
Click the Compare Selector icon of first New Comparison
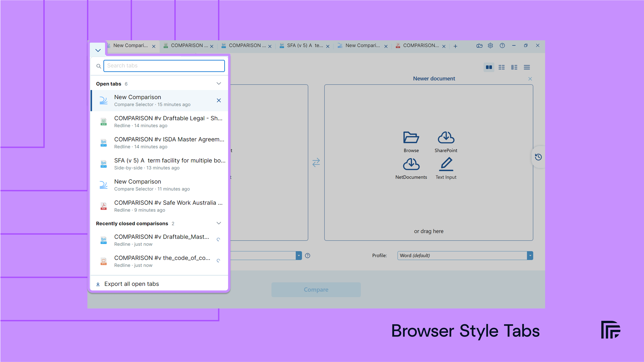[103, 100]
